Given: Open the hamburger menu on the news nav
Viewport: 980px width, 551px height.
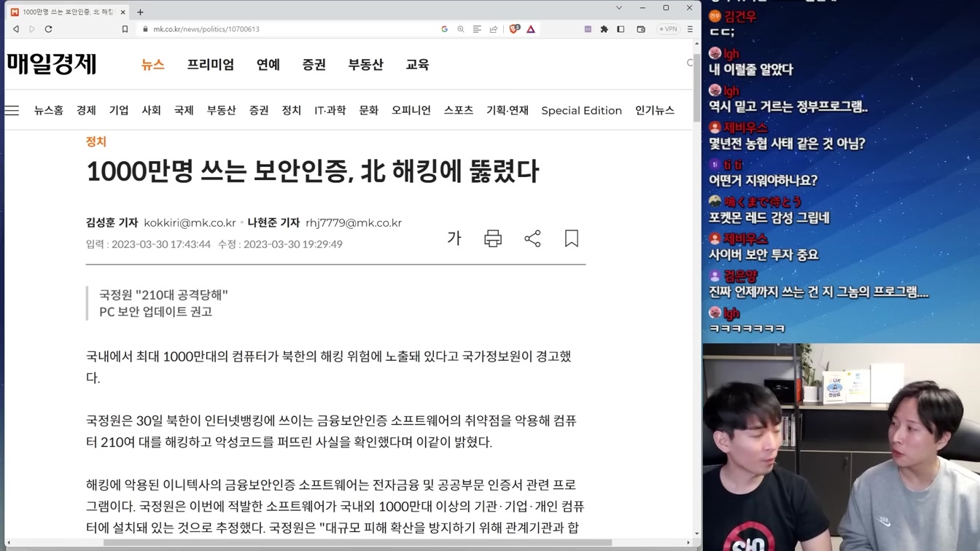Looking at the screenshot, I should 12,110.
